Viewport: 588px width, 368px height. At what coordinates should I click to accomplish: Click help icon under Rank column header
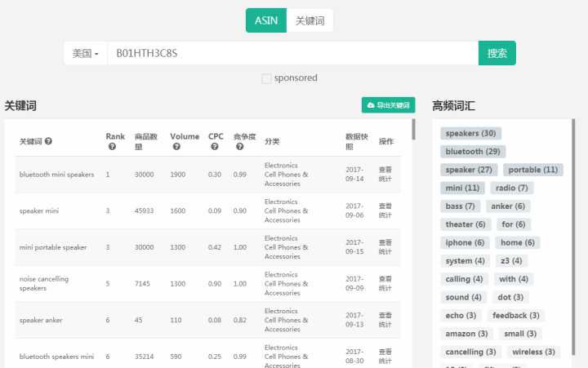pyautogui.click(x=111, y=147)
